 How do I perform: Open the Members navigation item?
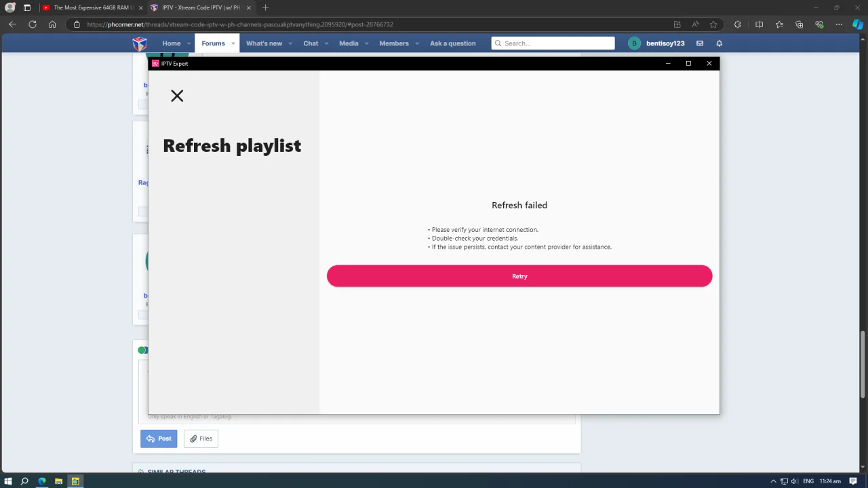click(394, 43)
